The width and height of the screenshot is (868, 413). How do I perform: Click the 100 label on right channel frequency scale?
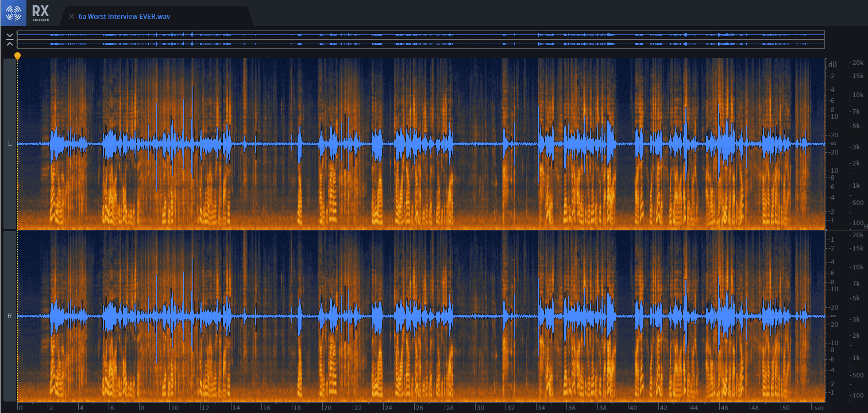point(858,395)
